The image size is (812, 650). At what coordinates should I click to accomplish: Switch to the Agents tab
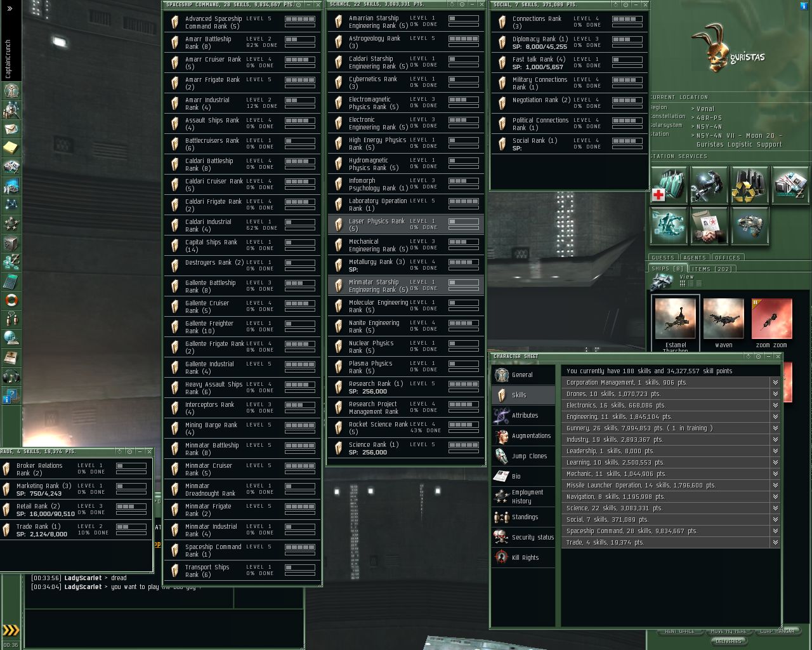click(x=695, y=258)
